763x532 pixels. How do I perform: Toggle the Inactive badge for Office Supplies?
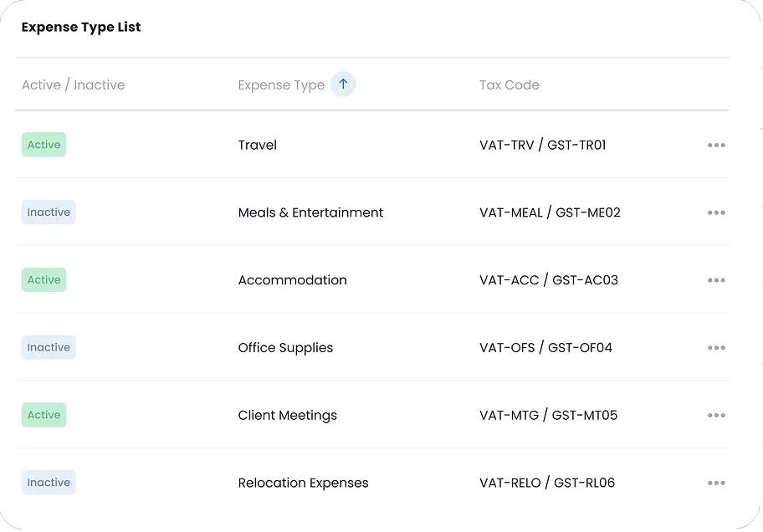coord(49,347)
